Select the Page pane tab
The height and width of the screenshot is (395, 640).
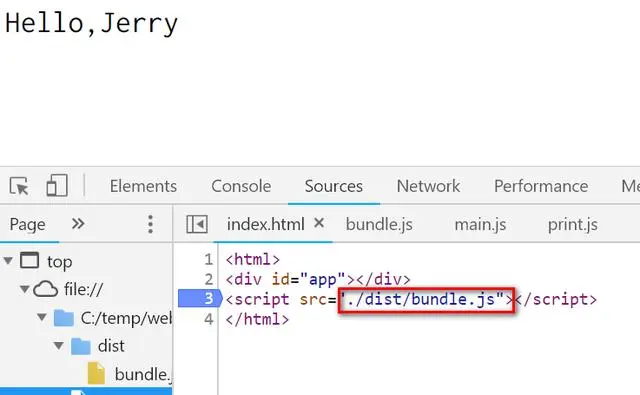click(27, 224)
